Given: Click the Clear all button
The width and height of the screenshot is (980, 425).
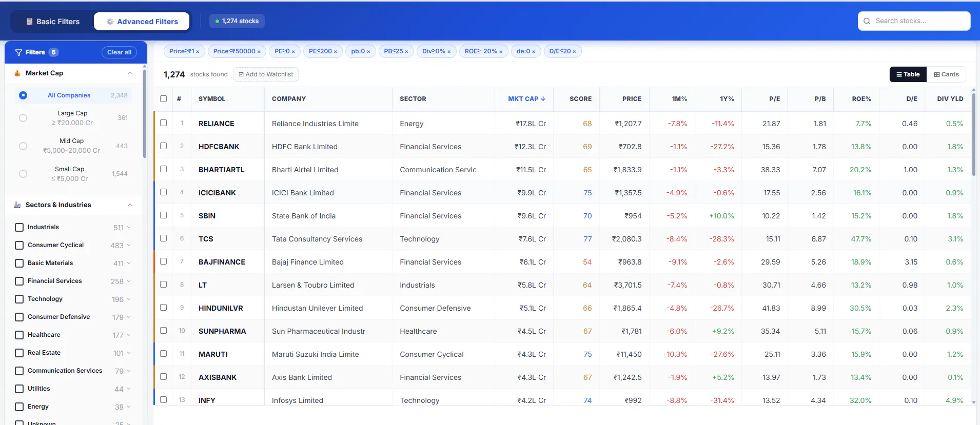Looking at the screenshot, I should click(119, 52).
